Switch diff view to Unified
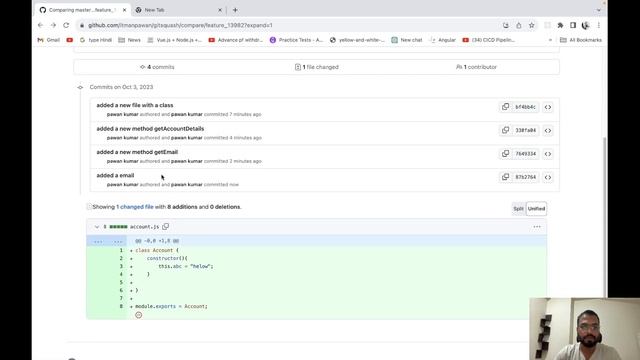The width and height of the screenshot is (640, 360). (536, 209)
